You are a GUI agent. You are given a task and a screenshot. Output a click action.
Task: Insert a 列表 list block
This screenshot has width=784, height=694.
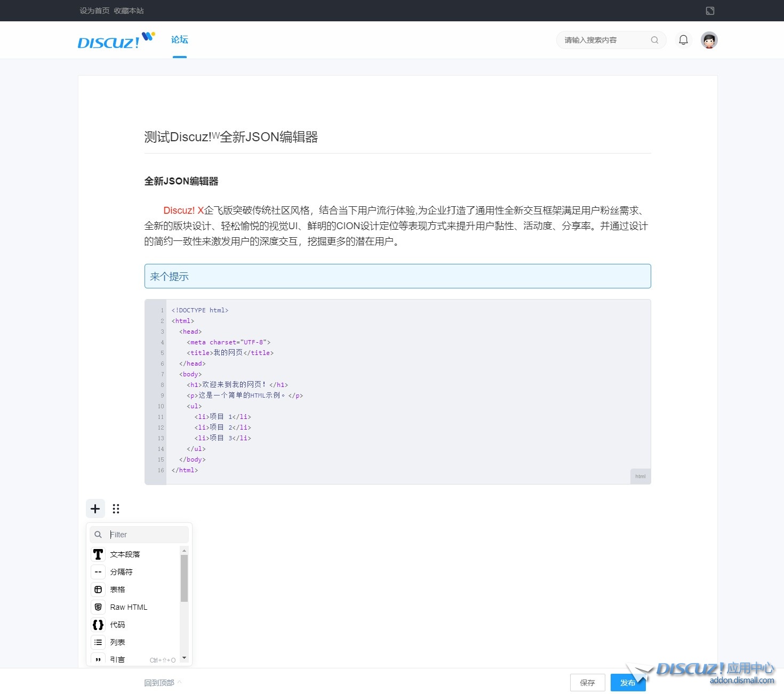click(118, 642)
